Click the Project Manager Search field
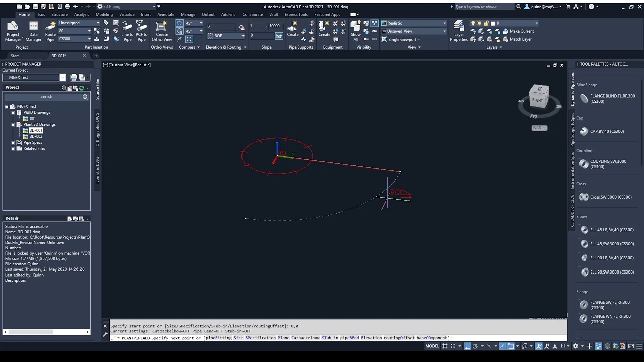The width and height of the screenshot is (644, 362). (x=46, y=97)
